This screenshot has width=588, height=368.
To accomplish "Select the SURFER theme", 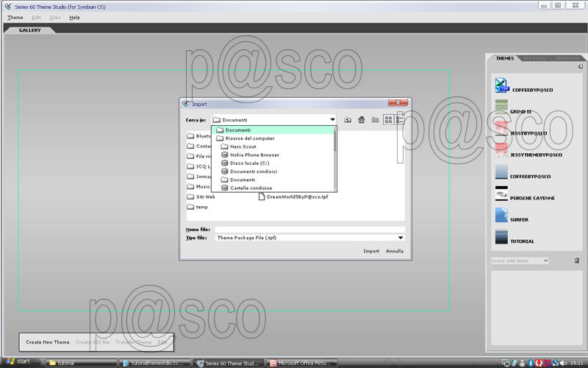I will (x=512, y=216).
